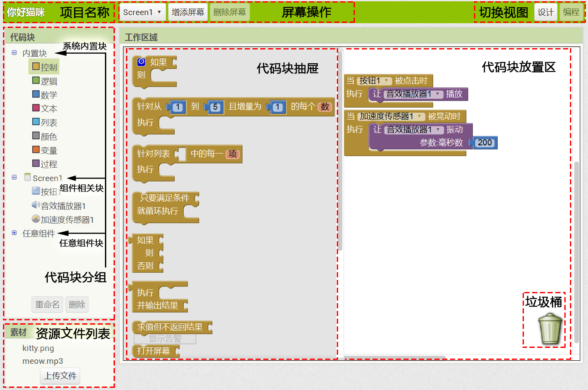588x390 pixels.
Task: Select 音效播放器1 speaker icon in tree
Action: [x=36, y=205]
